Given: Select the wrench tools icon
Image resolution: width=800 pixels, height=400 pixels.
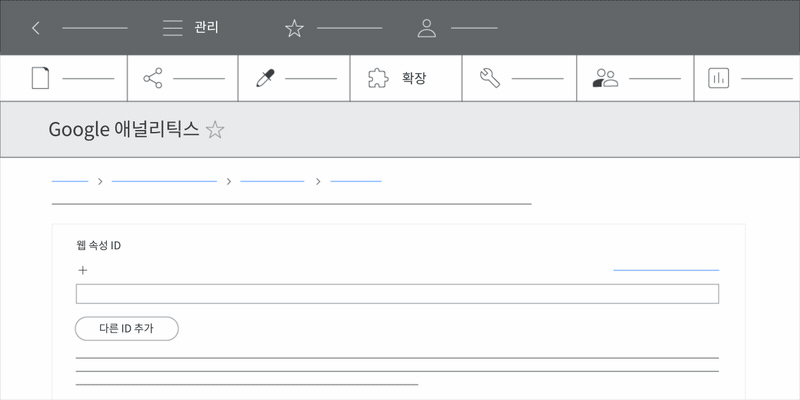Looking at the screenshot, I should pyautogui.click(x=490, y=78).
